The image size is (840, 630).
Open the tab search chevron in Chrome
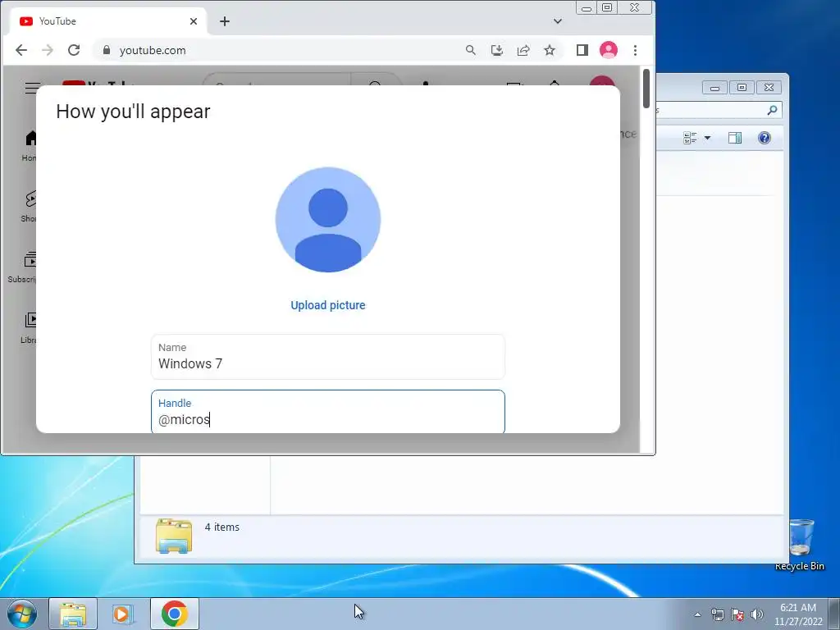point(558,21)
